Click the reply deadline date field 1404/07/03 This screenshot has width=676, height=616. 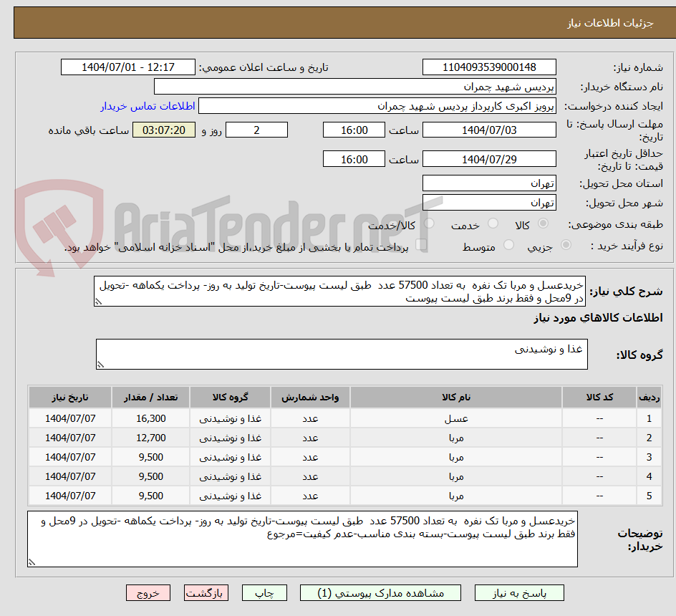tap(489, 130)
